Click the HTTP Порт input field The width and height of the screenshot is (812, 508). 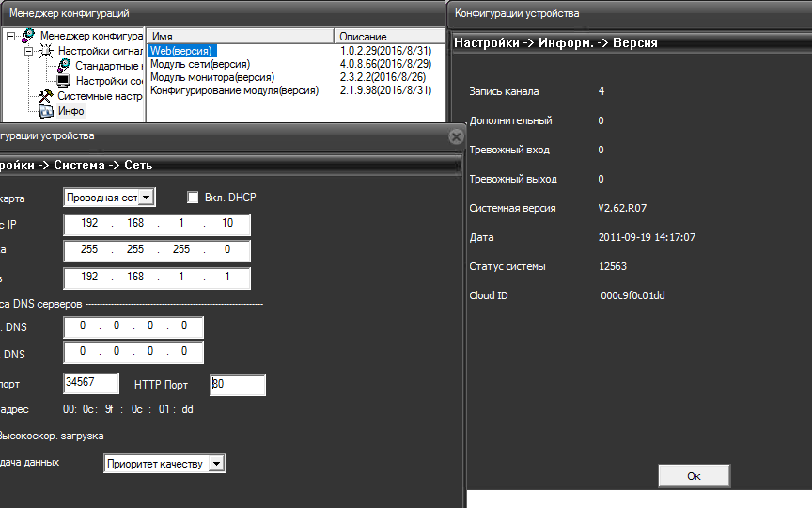click(x=238, y=385)
